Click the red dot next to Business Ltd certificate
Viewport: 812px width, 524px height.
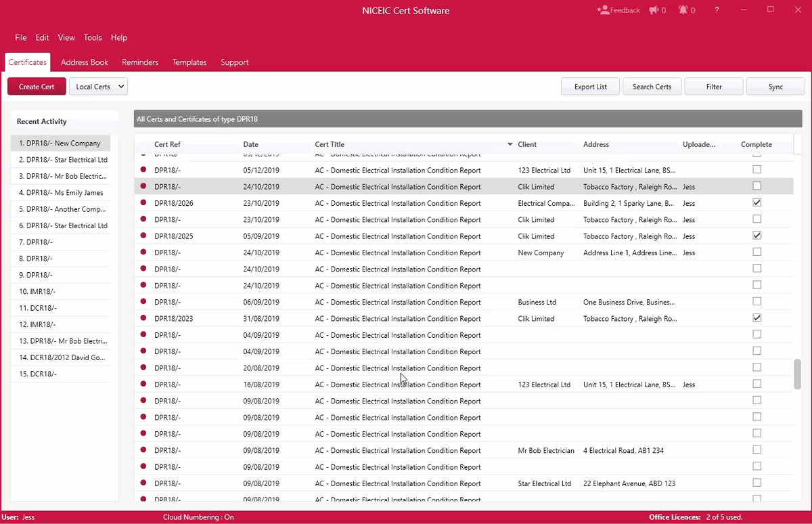[143, 302]
